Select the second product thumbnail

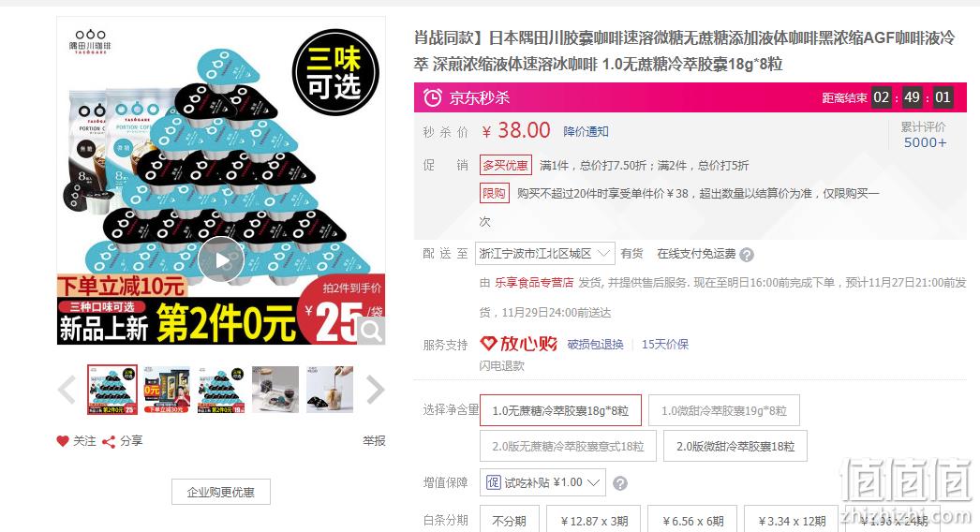(x=167, y=390)
